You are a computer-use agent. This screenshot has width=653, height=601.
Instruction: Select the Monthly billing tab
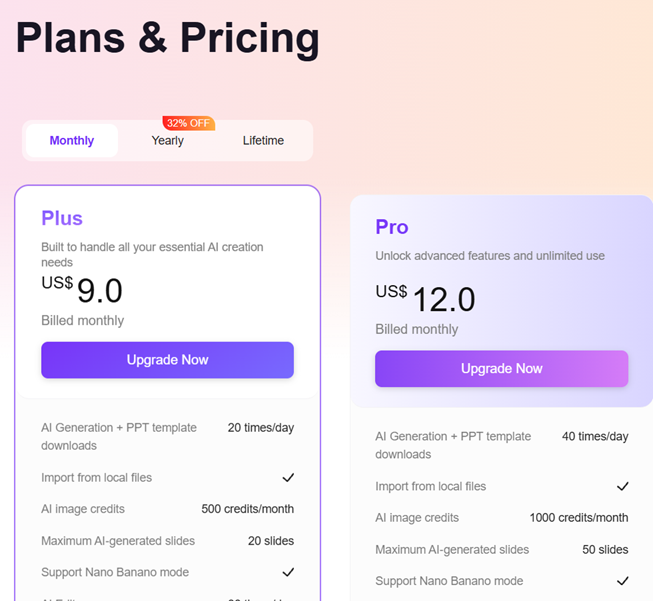(x=72, y=141)
